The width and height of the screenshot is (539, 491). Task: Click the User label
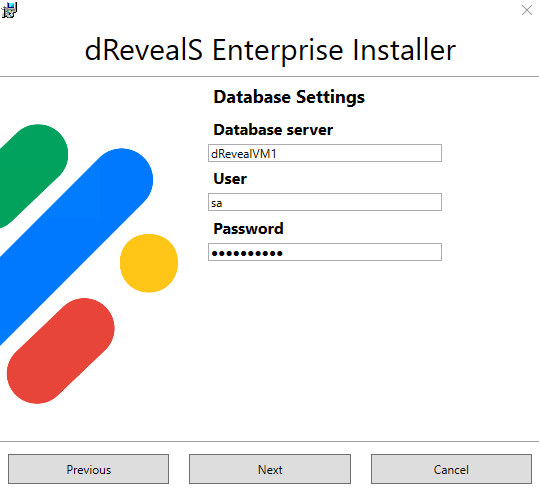pos(230,179)
